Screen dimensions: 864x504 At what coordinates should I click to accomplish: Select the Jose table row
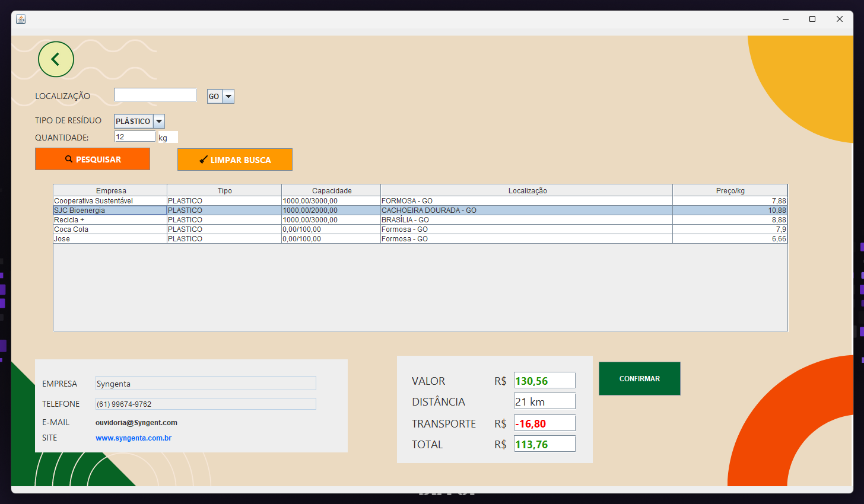[420, 239]
